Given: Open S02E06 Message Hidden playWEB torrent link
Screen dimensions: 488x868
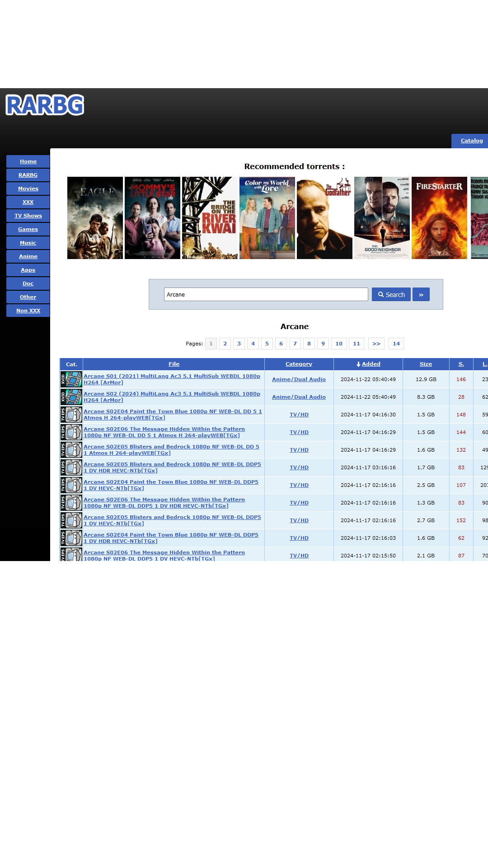Looking at the screenshot, I should click(x=164, y=432).
